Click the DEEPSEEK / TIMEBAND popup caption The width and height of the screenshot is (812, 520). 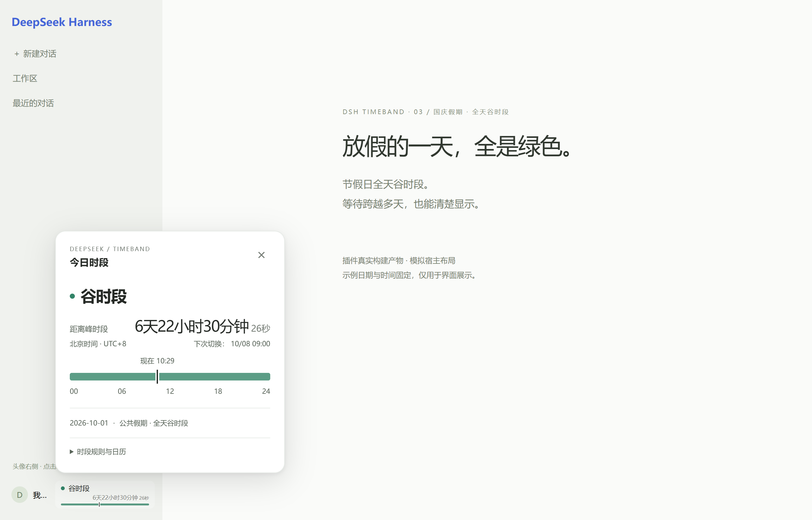pos(110,249)
